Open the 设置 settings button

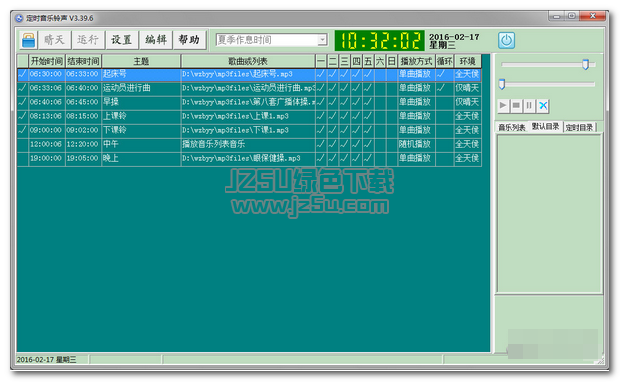(121, 40)
